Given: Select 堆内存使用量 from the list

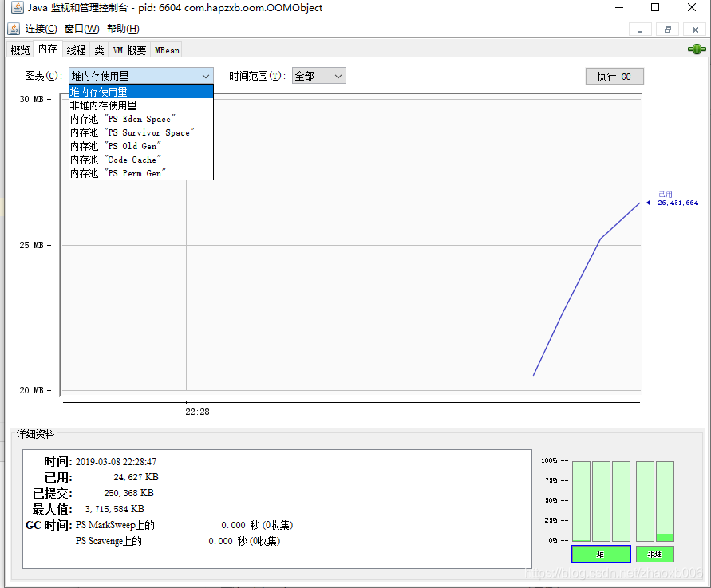Looking at the screenshot, I should pos(141,92).
